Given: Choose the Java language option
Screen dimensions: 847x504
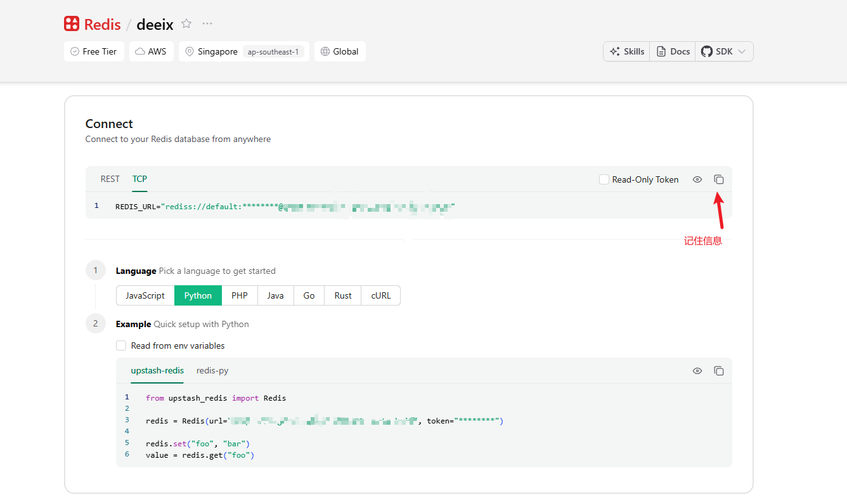Looking at the screenshot, I should coord(275,295).
